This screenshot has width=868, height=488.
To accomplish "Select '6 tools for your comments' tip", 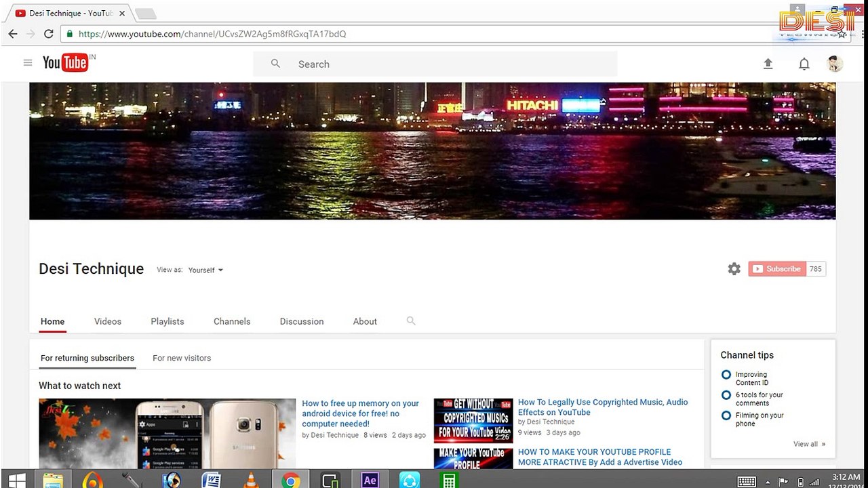I will (759, 399).
